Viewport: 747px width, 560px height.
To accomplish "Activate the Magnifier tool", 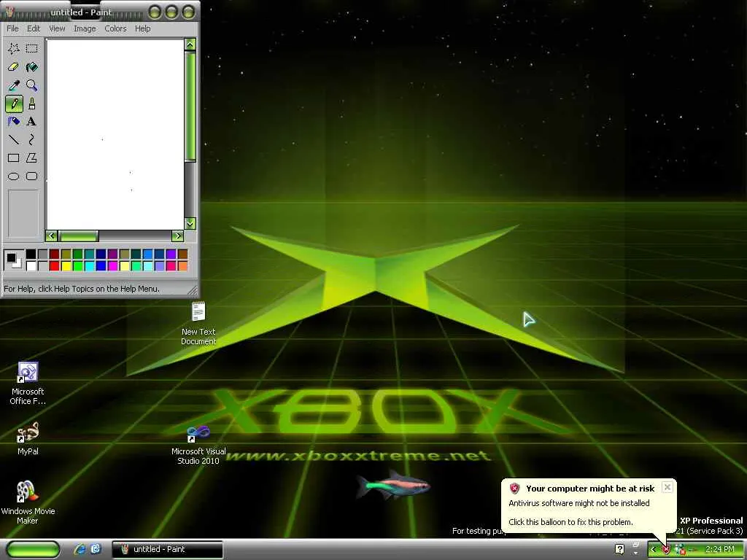I will coord(32,85).
